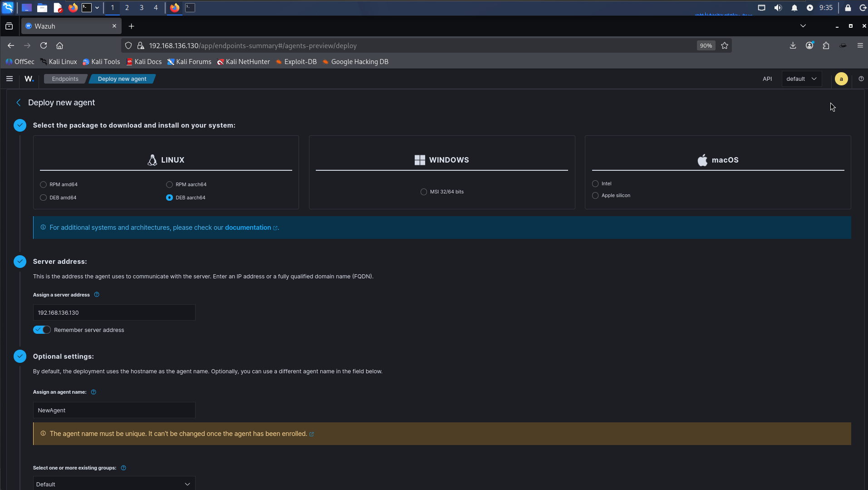This screenshot has height=490, width=868.
Task: Toggle Remember server address switch
Action: (x=42, y=330)
